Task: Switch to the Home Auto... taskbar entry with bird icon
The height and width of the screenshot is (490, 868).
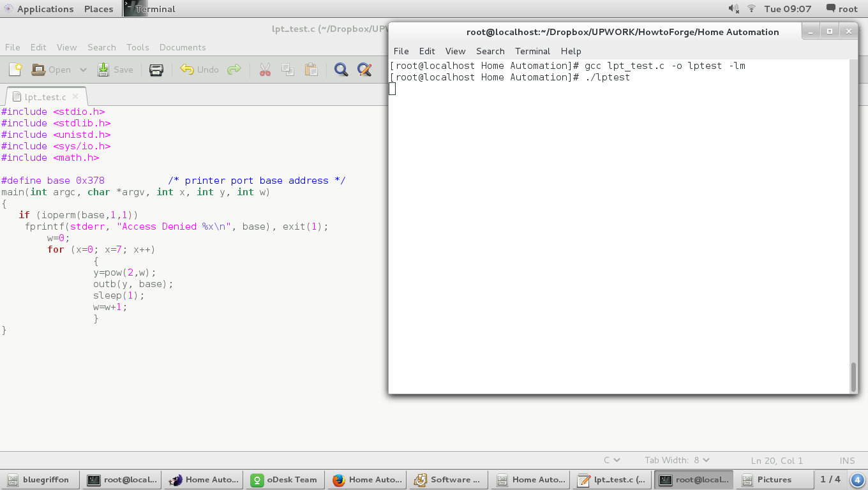Action: click(x=204, y=480)
